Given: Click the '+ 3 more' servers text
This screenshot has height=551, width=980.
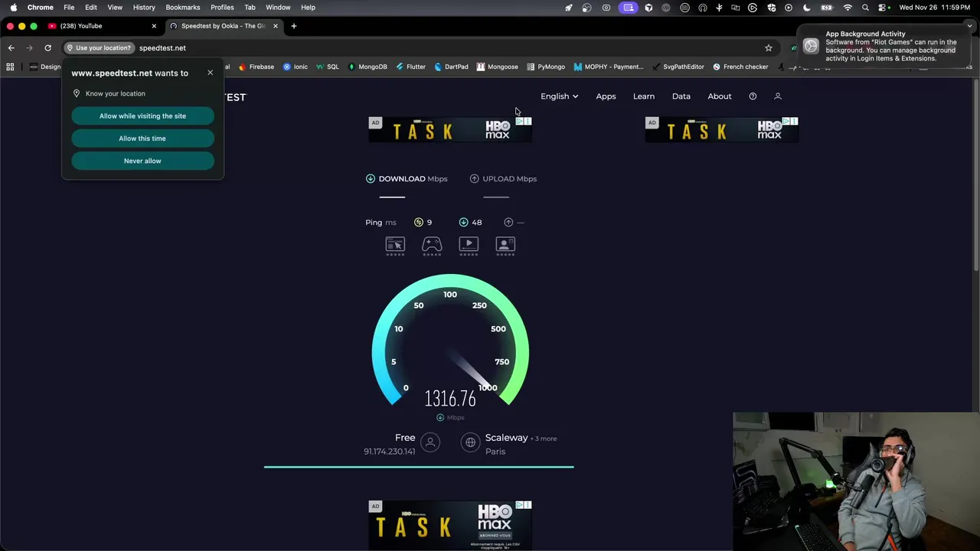Looking at the screenshot, I should click(x=544, y=439).
